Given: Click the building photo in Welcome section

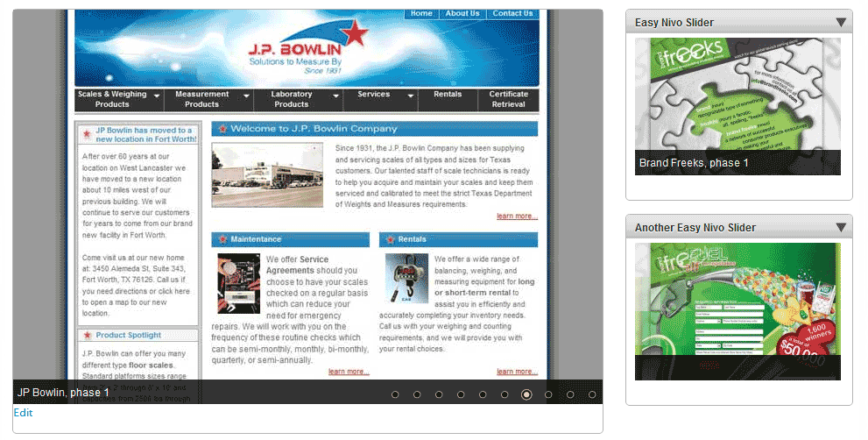Looking at the screenshot, I should click(267, 175).
